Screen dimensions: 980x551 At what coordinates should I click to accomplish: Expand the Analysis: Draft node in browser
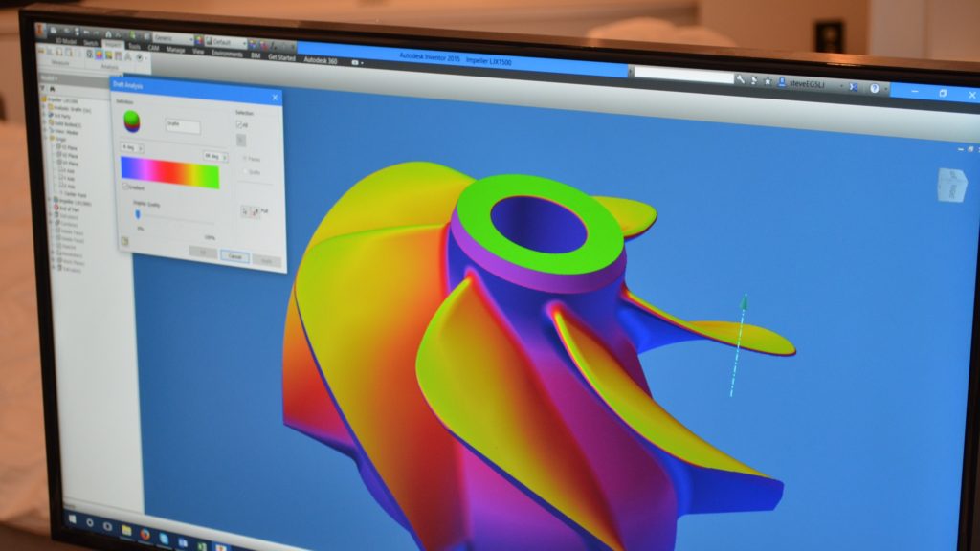click(x=44, y=108)
